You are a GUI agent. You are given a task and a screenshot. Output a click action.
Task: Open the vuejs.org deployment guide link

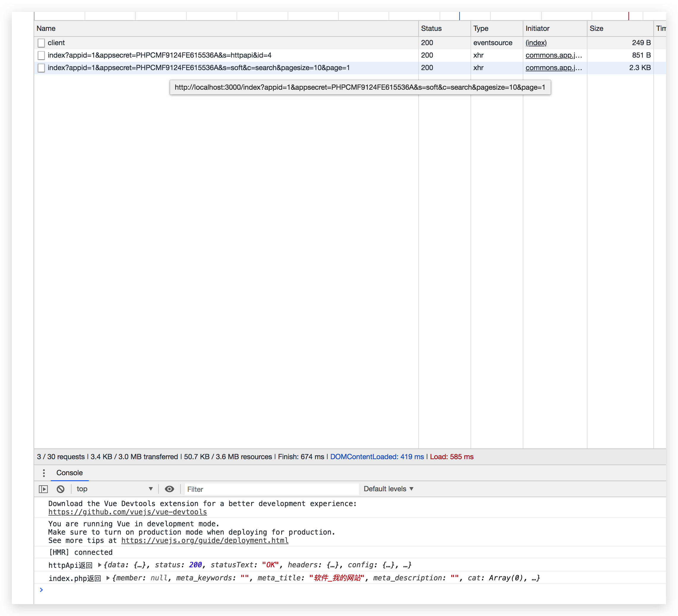click(205, 540)
